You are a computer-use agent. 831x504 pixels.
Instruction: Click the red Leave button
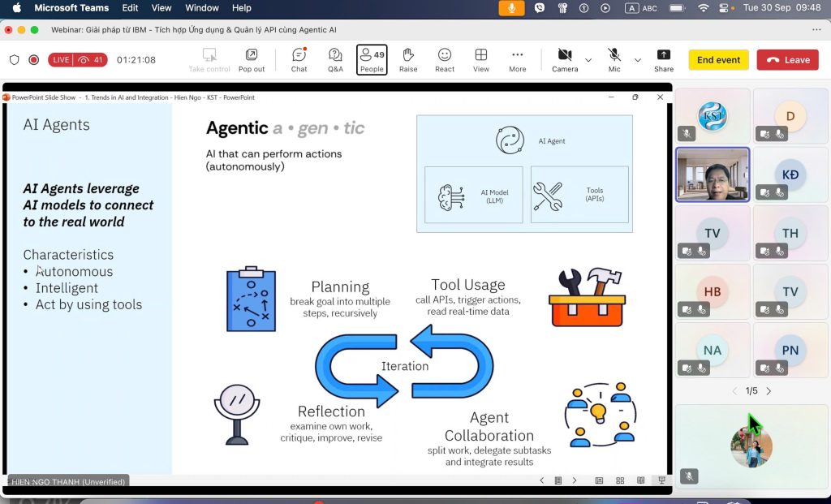click(x=788, y=60)
